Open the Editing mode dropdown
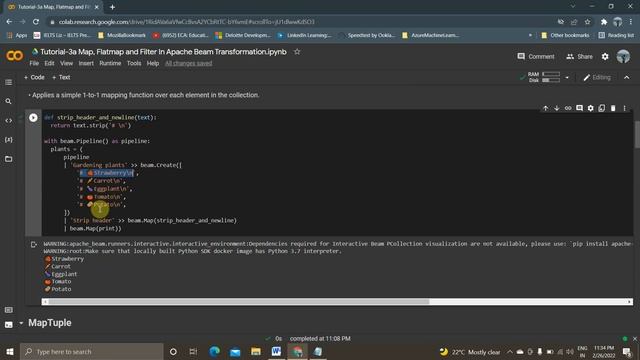The width and height of the screenshot is (640, 360). [597, 77]
